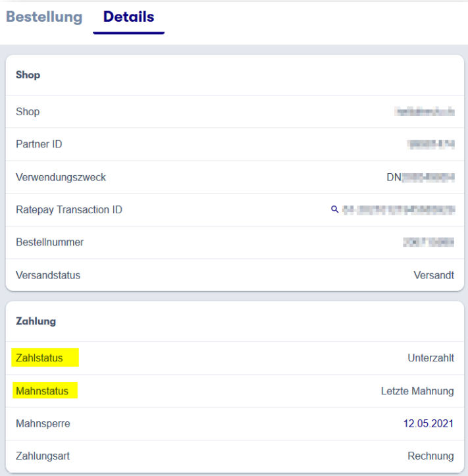Click the Zahlung section header
This screenshot has width=468, height=476.
[x=36, y=321]
